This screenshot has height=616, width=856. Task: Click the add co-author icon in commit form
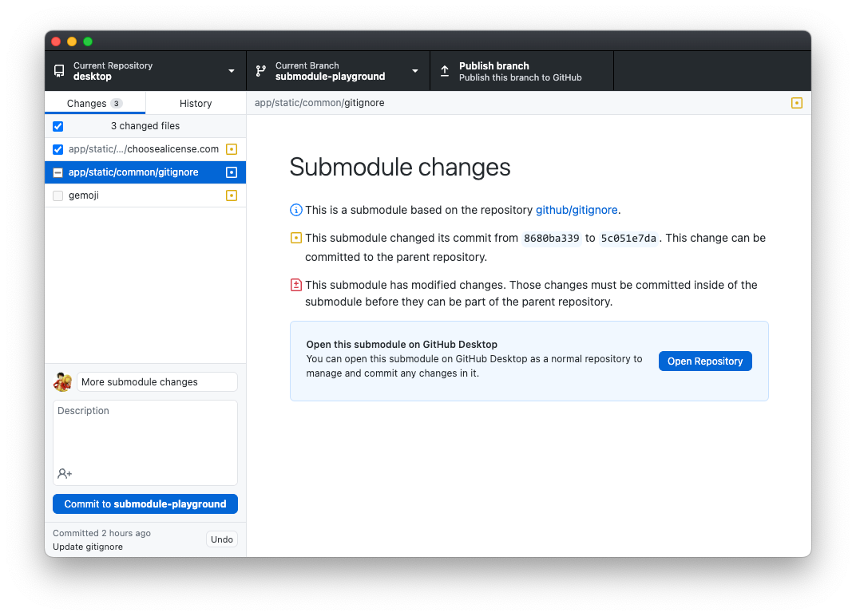pos(64,472)
